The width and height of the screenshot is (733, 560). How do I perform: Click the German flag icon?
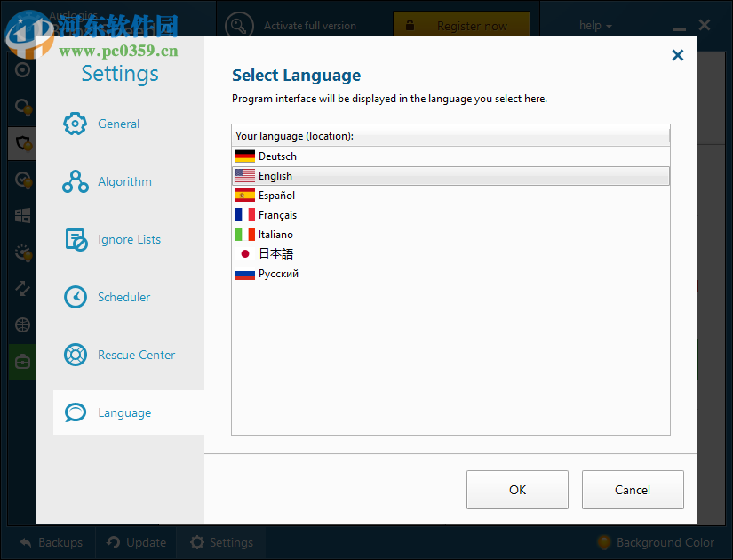pyautogui.click(x=245, y=156)
